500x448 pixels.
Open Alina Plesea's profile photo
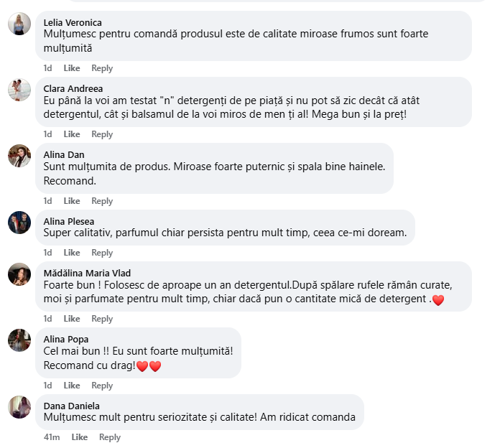coord(19,222)
